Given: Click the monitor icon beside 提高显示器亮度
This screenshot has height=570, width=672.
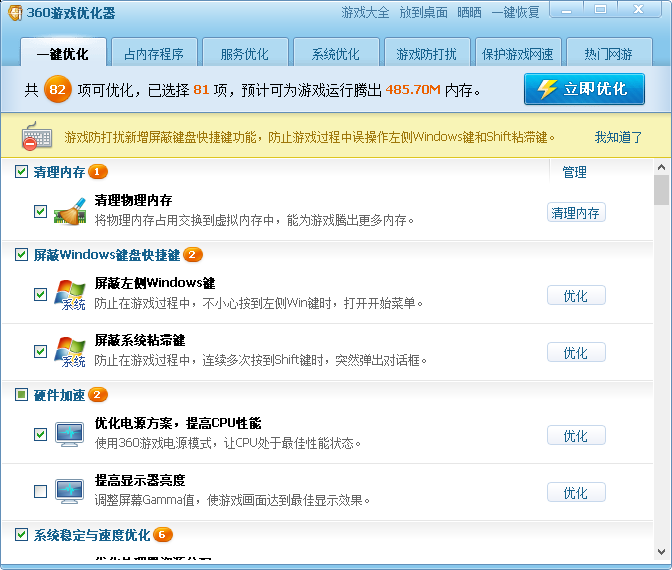Looking at the screenshot, I should (69, 492).
